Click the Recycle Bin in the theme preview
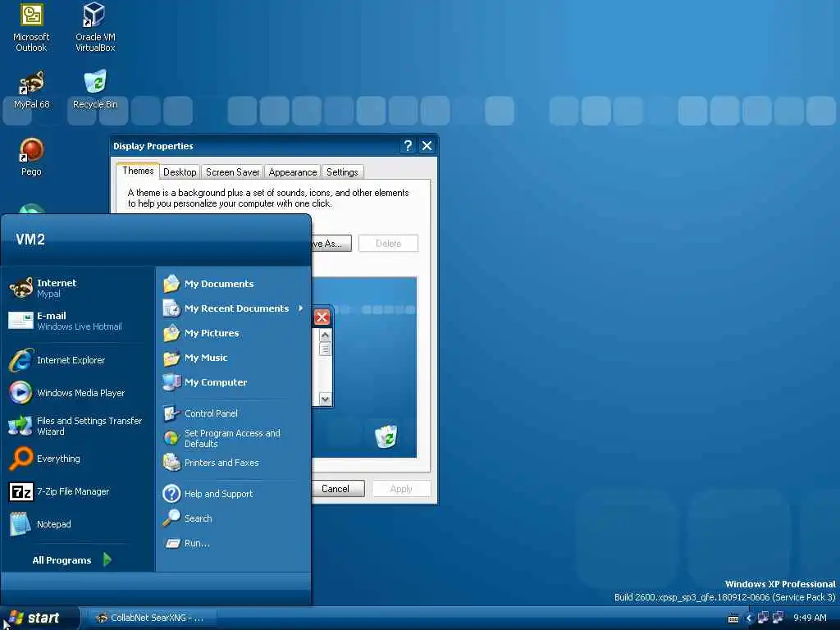This screenshot has width=840, height=630. click(386, 436)
